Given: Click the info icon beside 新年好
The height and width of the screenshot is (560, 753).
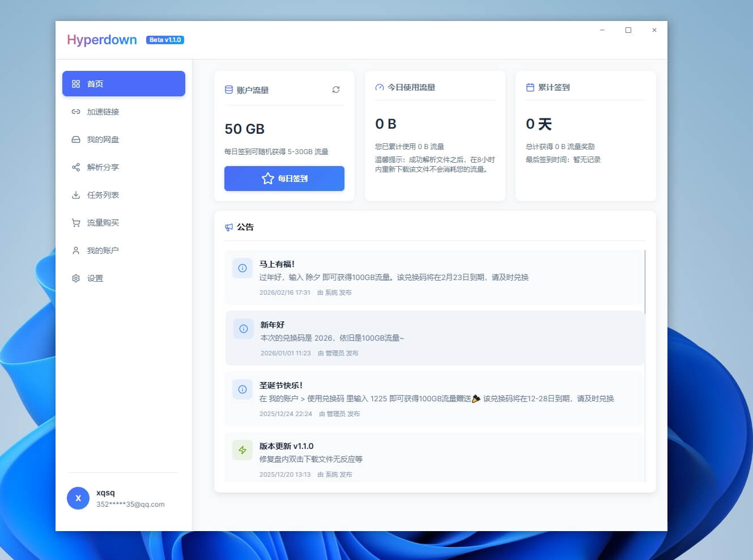Looking at the screenshot, I should point(243,329).
